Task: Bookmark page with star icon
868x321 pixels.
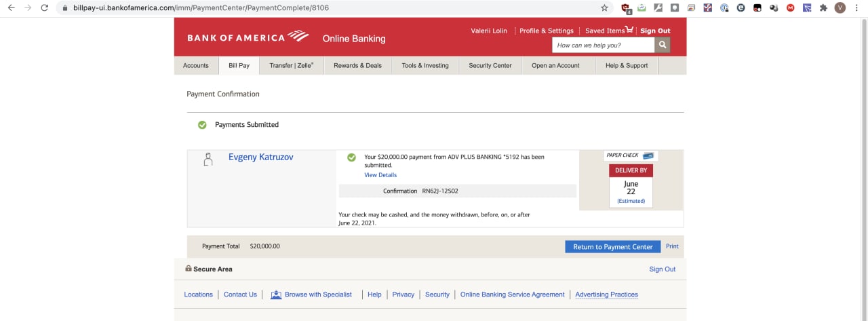Action: (604, 8)
